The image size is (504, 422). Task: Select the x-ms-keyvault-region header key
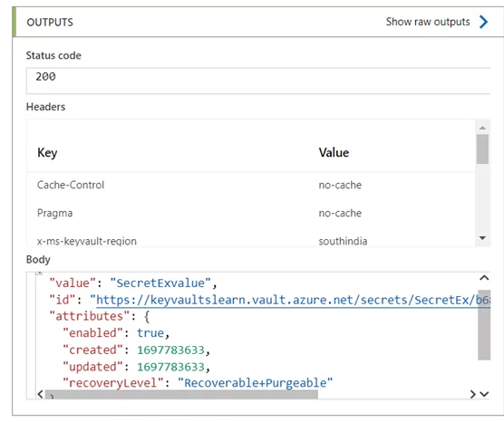87,241
